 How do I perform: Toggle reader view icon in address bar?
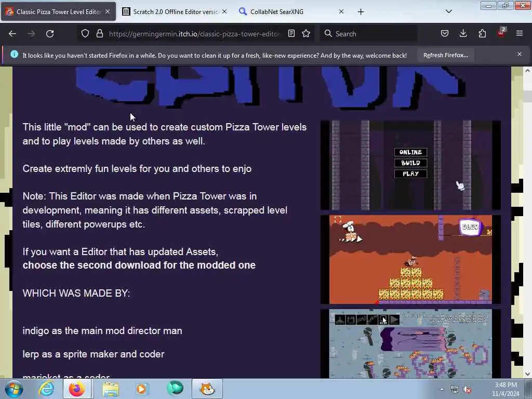coord(291,33)
